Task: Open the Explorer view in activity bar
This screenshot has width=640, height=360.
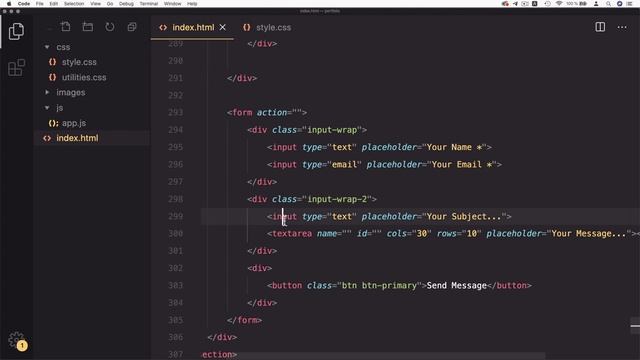Action: click(16, 31)
